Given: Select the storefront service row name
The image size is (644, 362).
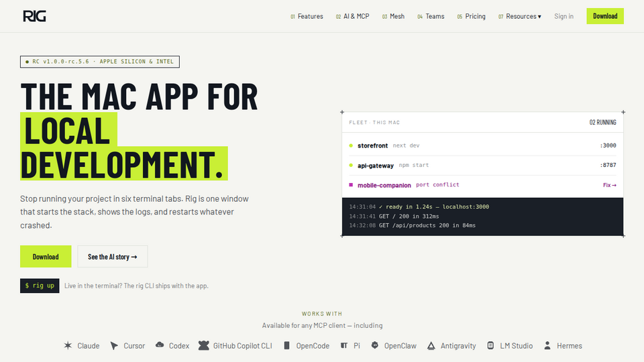Looking at the screenshot, I should 372,145.
